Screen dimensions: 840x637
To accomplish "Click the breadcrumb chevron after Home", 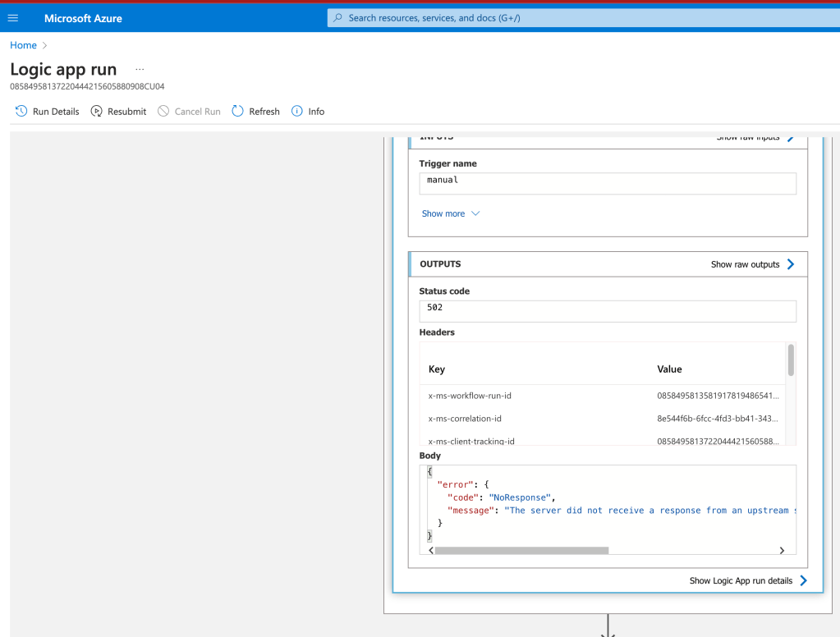I will (44, 45).
